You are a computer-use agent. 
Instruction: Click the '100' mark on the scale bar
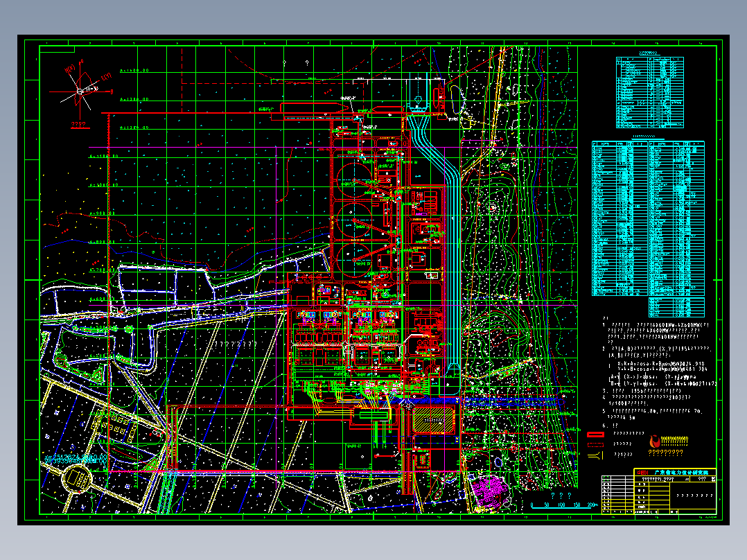point(561,505)
